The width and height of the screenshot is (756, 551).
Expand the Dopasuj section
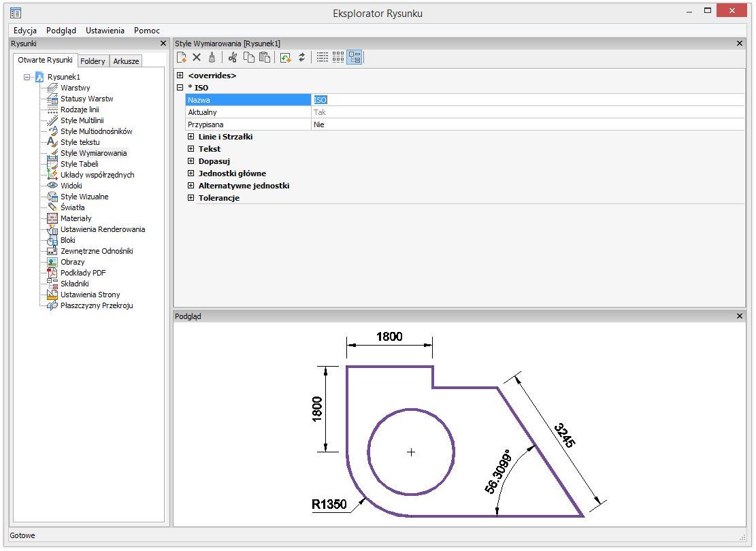(191, 161)
